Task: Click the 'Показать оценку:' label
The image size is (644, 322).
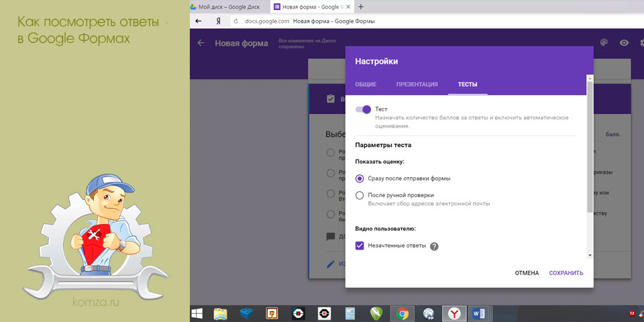Action: click(380, 162)
